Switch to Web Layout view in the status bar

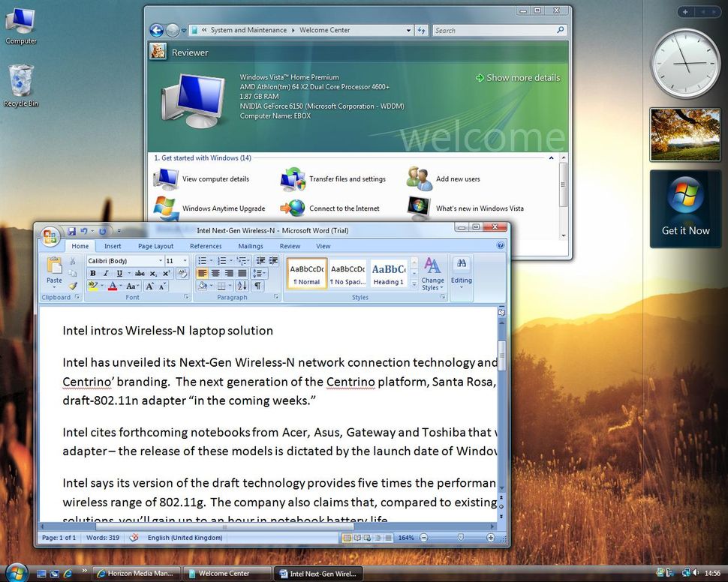click(367, 538)
